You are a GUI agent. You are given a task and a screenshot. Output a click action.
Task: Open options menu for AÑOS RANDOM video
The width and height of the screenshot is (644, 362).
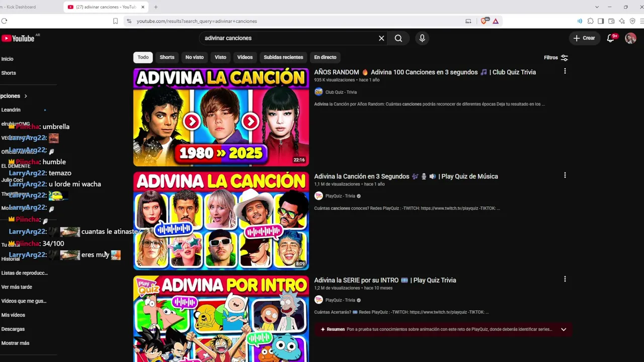[x=565, y=71]
